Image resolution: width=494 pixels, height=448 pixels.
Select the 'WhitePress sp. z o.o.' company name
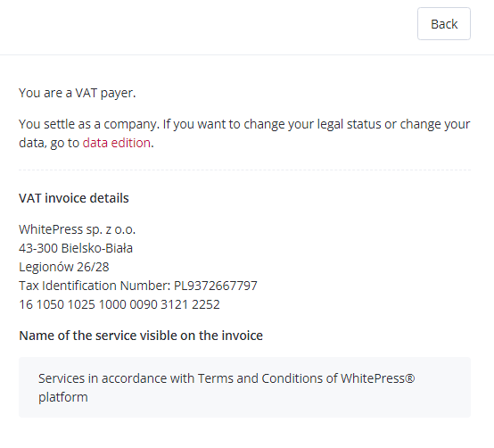point(78,229)
